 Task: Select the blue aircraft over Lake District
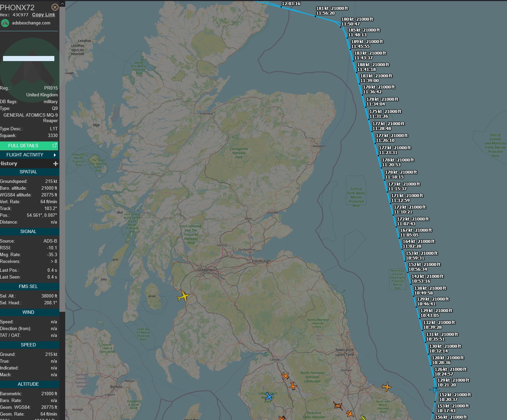click(269, 396)
